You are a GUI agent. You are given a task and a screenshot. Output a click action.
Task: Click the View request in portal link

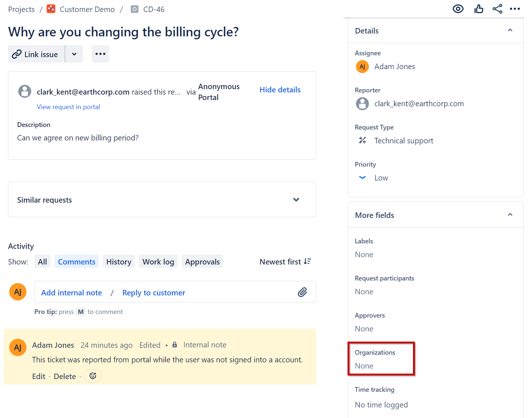click(68, 107)
